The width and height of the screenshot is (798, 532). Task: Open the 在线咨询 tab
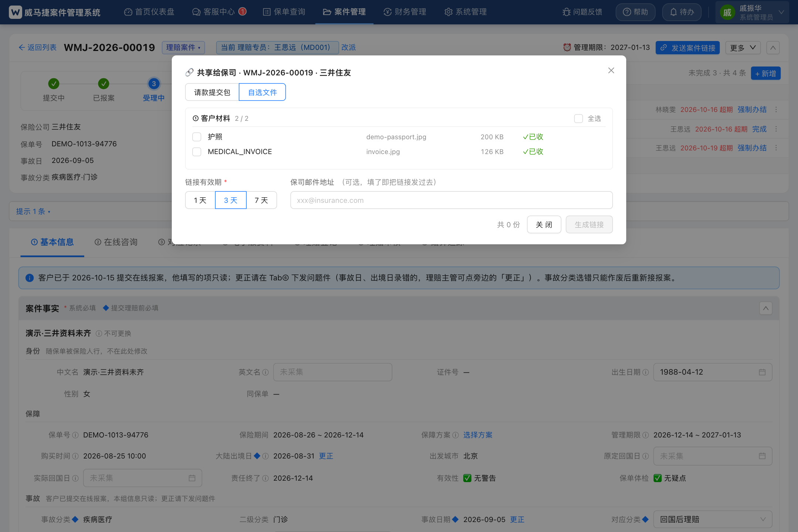pos(116,242)
